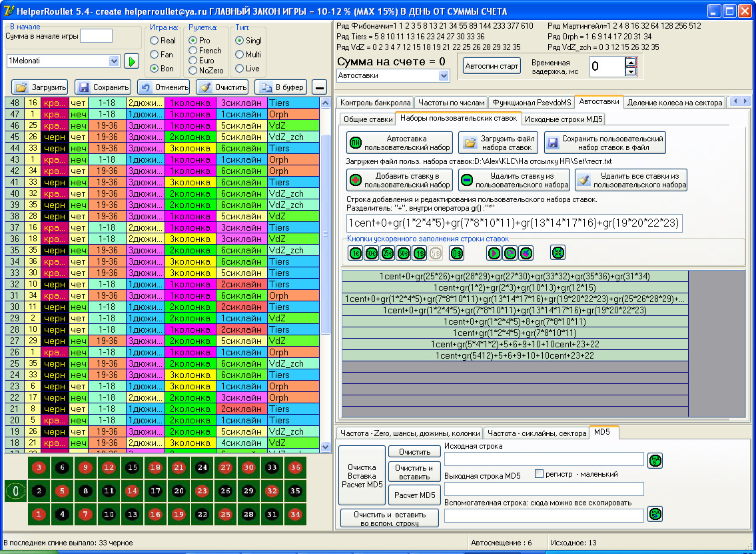Increase the временная задержка spinner value

click(x=631, y=62)
